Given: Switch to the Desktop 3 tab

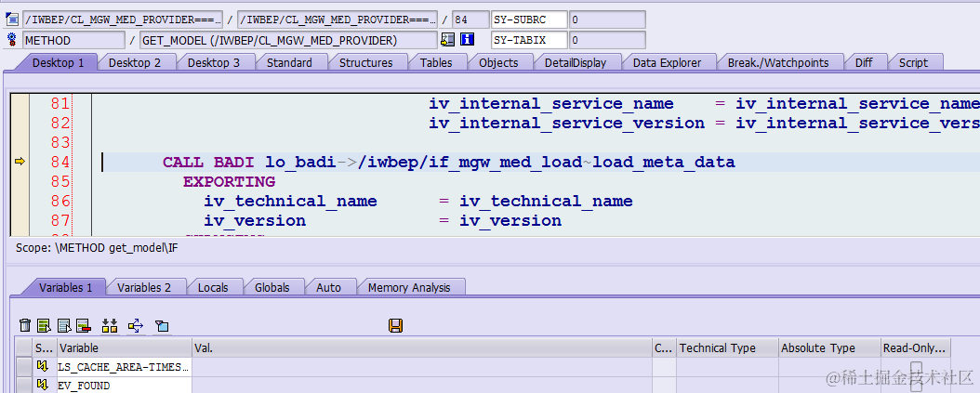Looking at the screenshot, I should [213, 62].
